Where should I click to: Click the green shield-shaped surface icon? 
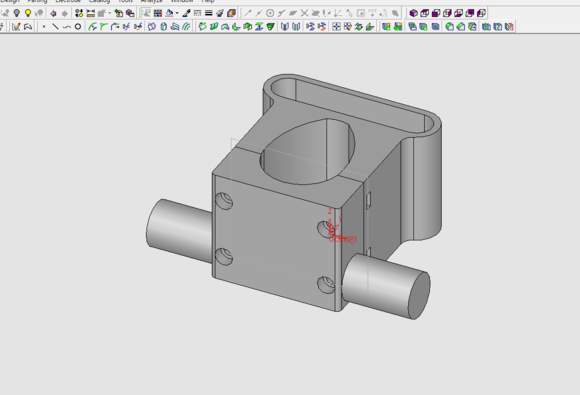271,27
